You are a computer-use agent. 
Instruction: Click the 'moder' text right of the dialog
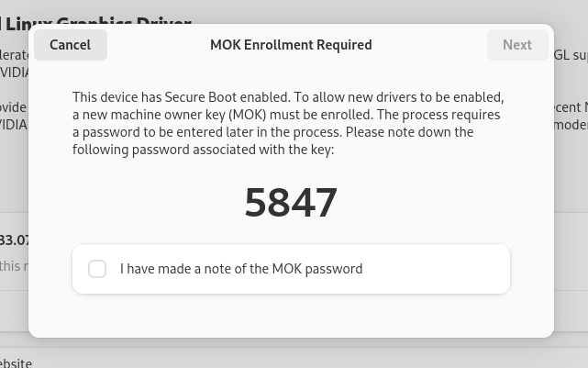pos(571,125)
